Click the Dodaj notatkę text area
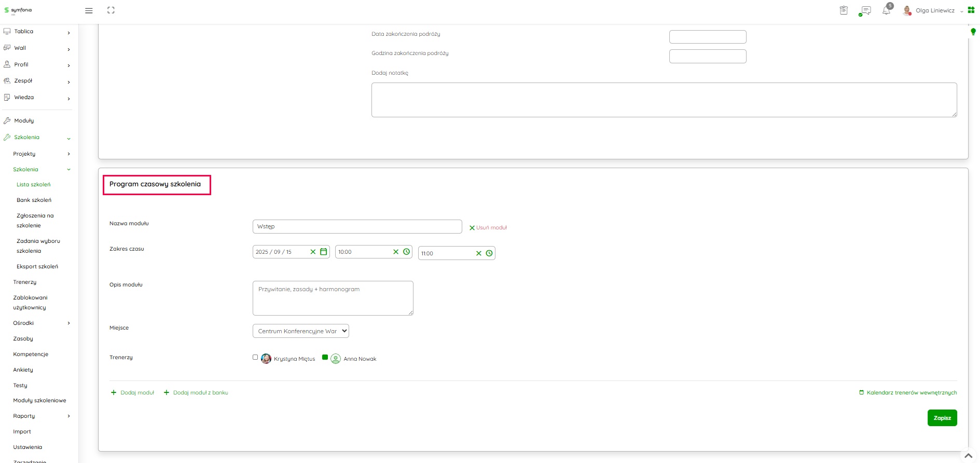Image resolution: width=980 pixels, height=463 pixels. pyautogui.click(x=664, y=100)
